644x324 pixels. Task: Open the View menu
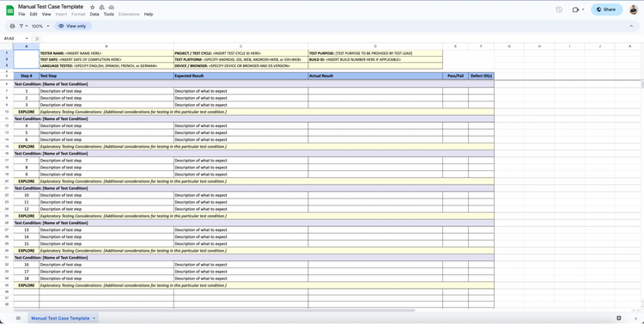click(x=46, y=14)
